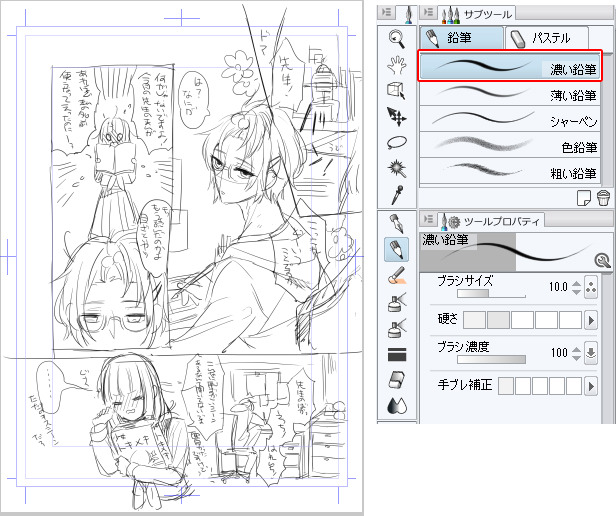Expand the 手ブレ補正 stabilization options arrow
616x516 pixels.
coord(591,386)
